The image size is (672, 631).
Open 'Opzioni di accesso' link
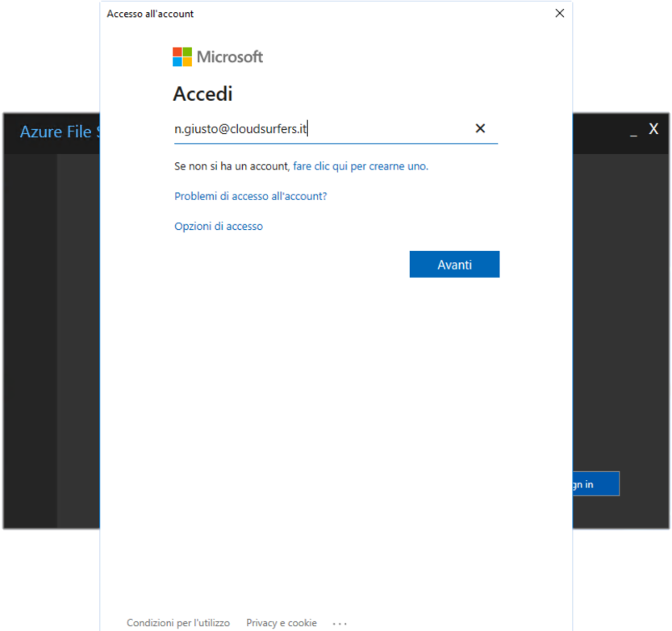pyautogui.click(x=219, y=226)
